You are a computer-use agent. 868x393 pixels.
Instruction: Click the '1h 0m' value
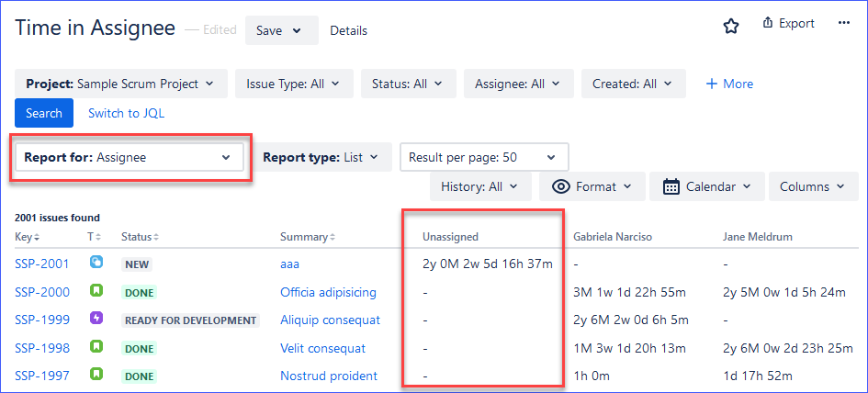tap(592, 376)
